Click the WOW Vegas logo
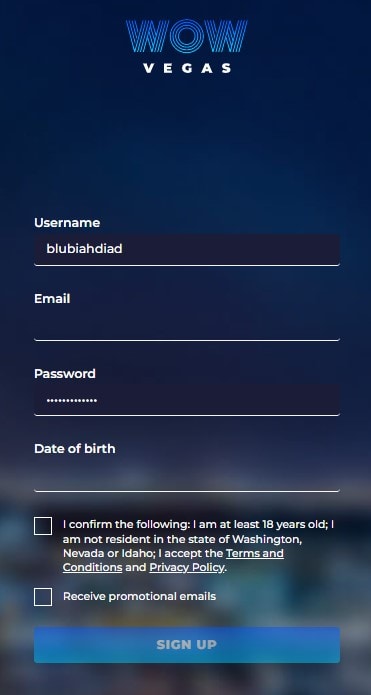 (x=186, y=46)
